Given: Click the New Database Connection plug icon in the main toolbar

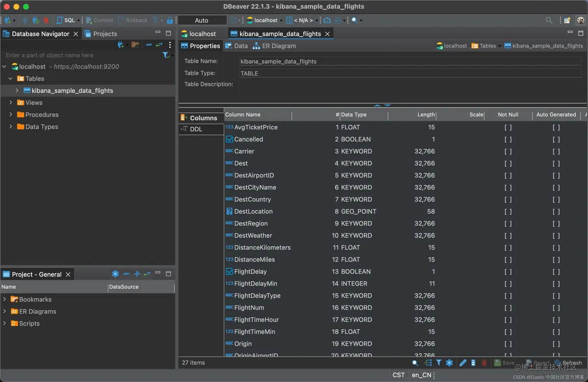Looking at the screenshot, I should pos(7,20).
